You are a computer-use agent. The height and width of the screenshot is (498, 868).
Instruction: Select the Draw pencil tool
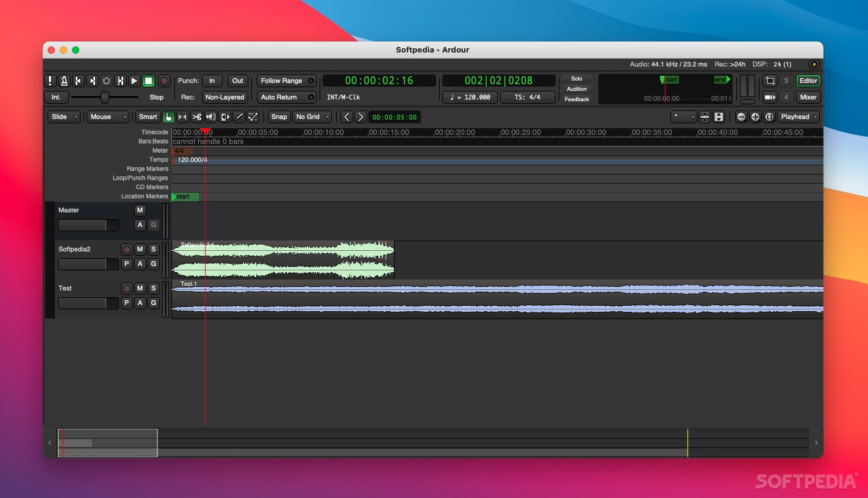click(x=239, y=117)
